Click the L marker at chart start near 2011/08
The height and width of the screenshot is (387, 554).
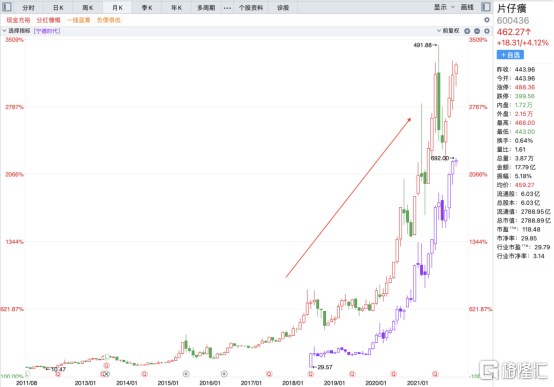click(27, 374)
